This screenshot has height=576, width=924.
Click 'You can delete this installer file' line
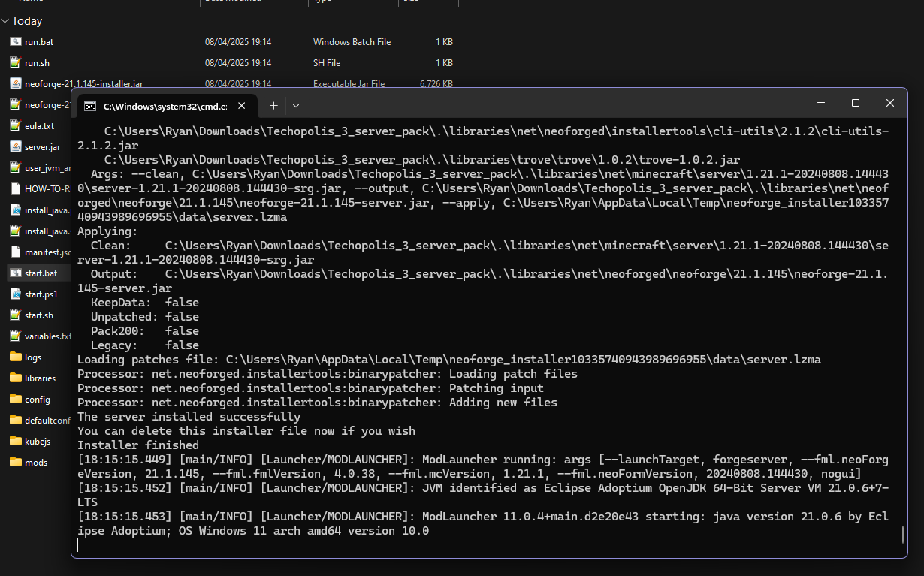246,431
